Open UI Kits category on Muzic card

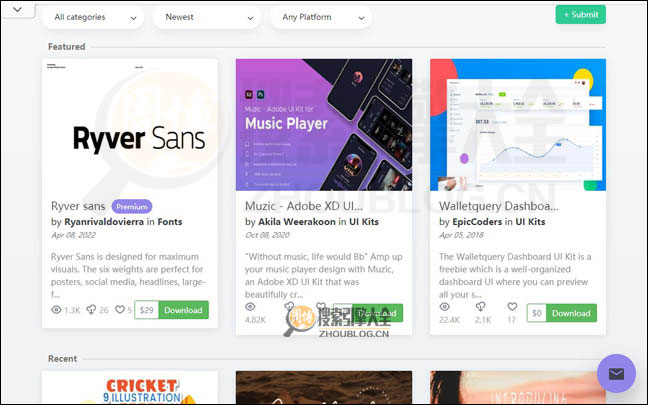coord(364,222)
